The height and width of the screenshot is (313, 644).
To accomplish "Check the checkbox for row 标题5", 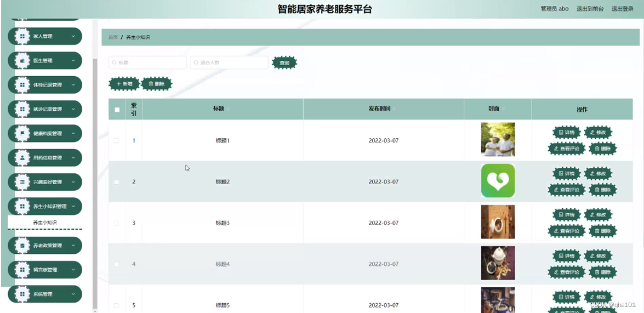I will 117,305.
